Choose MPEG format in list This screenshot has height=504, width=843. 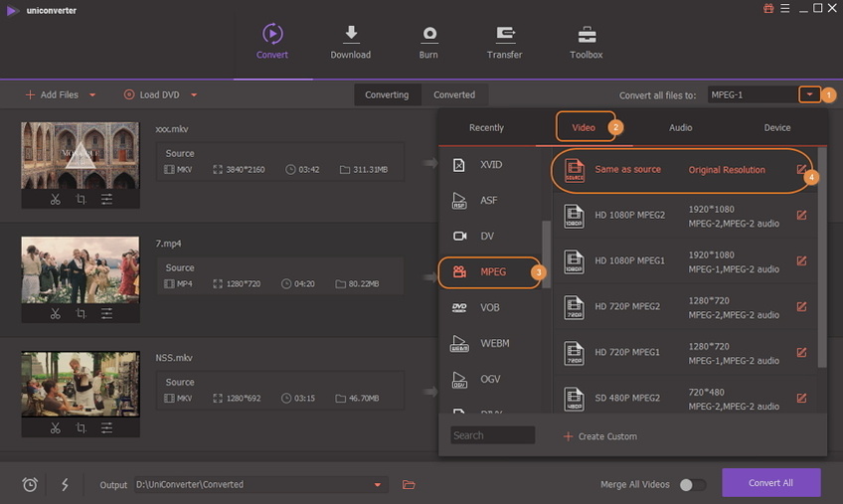(490, 272)
